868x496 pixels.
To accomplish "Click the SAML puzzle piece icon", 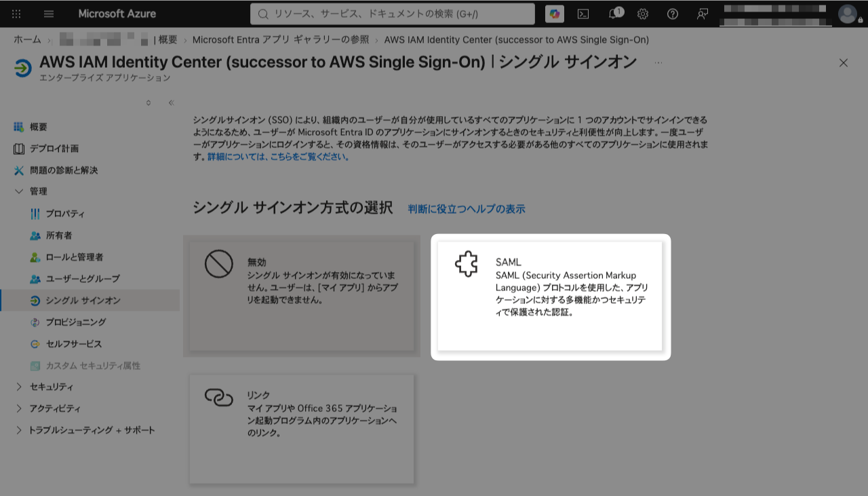I will tap(467, 265).
